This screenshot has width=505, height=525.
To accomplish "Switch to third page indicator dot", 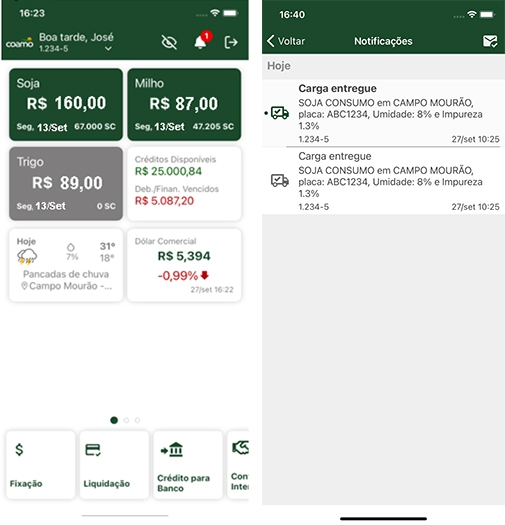I will (x=137, y=420).
